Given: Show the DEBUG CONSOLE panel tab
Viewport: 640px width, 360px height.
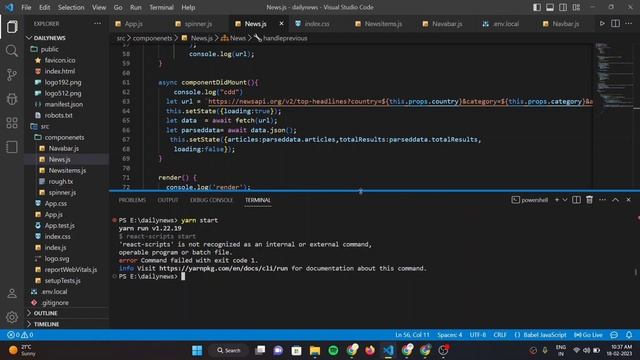Looking at the screenshot, I should point(211,200).
